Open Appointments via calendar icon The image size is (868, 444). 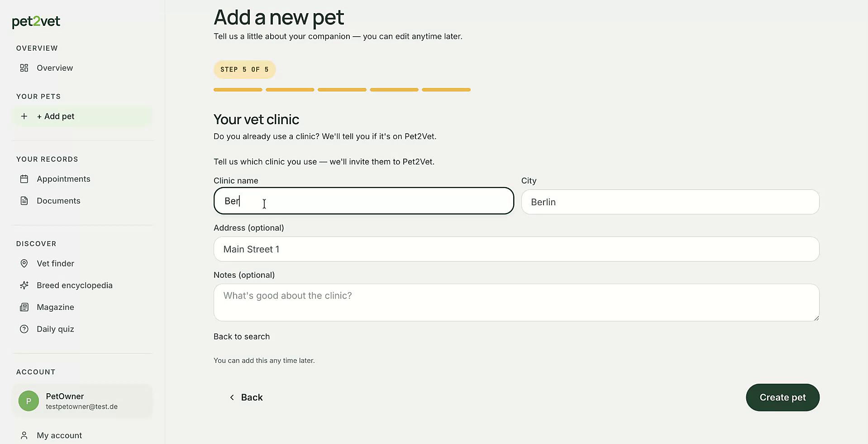click(x=24, y=179)
